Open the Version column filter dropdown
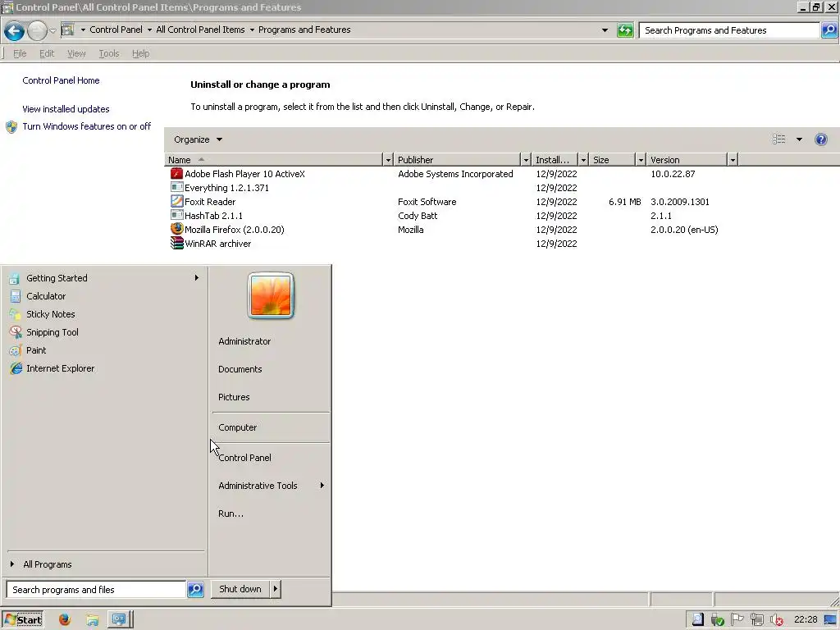This screenshot has width=840, height=630. pyautogui.click(x=733, y=160)
